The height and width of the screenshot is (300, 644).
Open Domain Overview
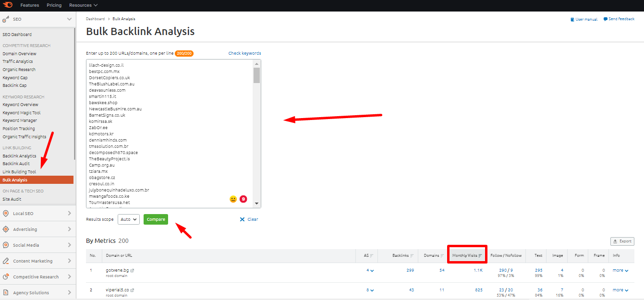(19, 54)
